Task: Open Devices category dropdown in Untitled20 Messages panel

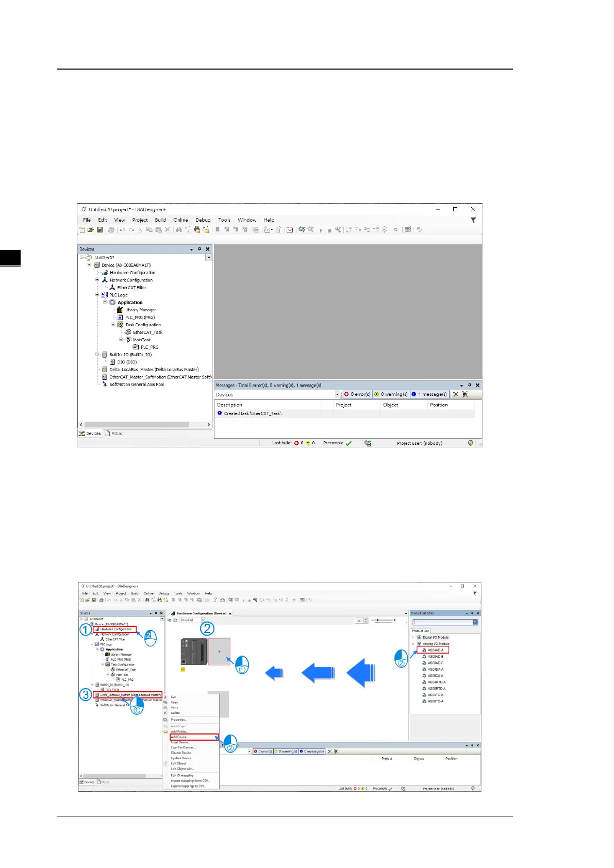Action: pos(338,395)
